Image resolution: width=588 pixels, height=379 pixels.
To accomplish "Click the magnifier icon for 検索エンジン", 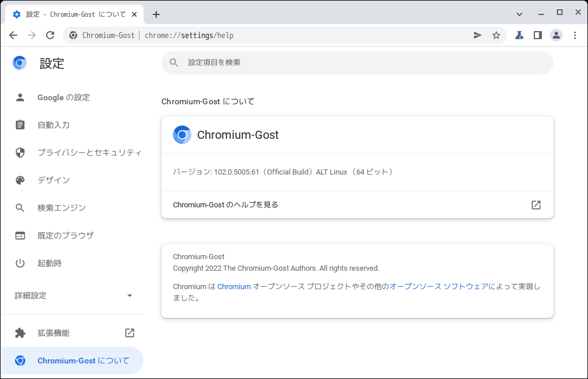I will coord(20,208).
